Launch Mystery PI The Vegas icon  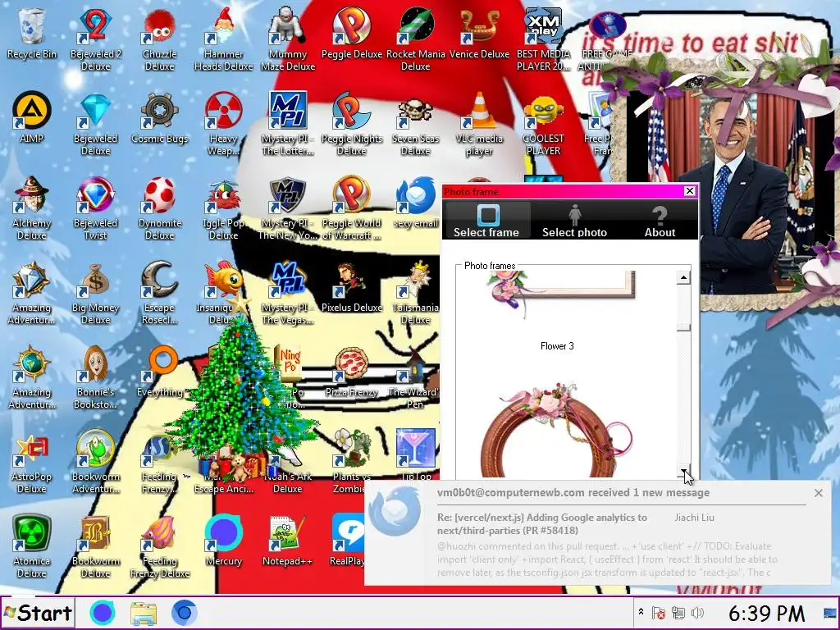coord(288,293)
